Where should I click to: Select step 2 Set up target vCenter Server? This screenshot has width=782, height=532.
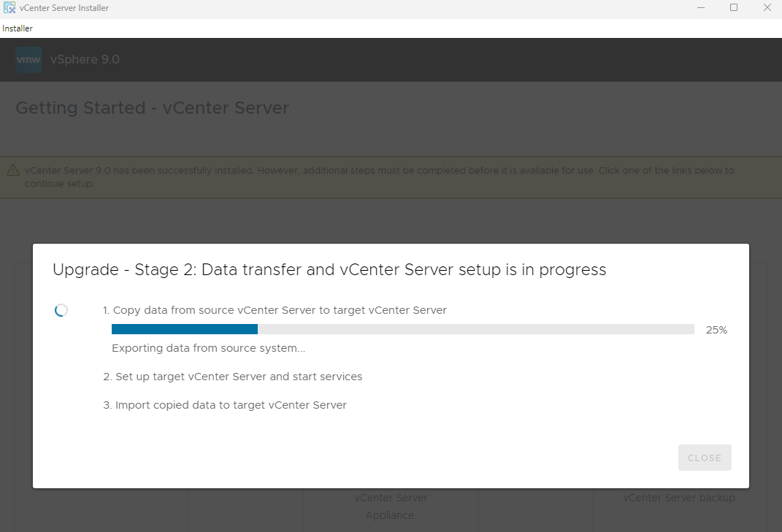[232, 377]
